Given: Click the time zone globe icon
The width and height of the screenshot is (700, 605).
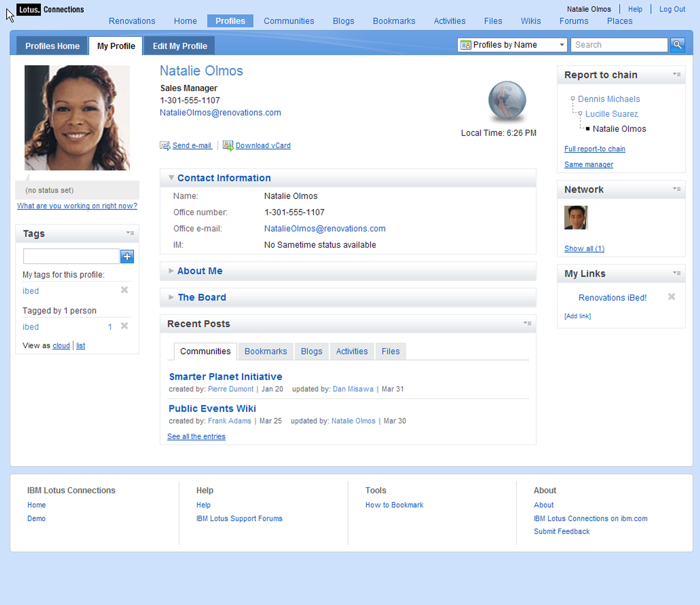Looking at the screenshot, I should (507, 100).
